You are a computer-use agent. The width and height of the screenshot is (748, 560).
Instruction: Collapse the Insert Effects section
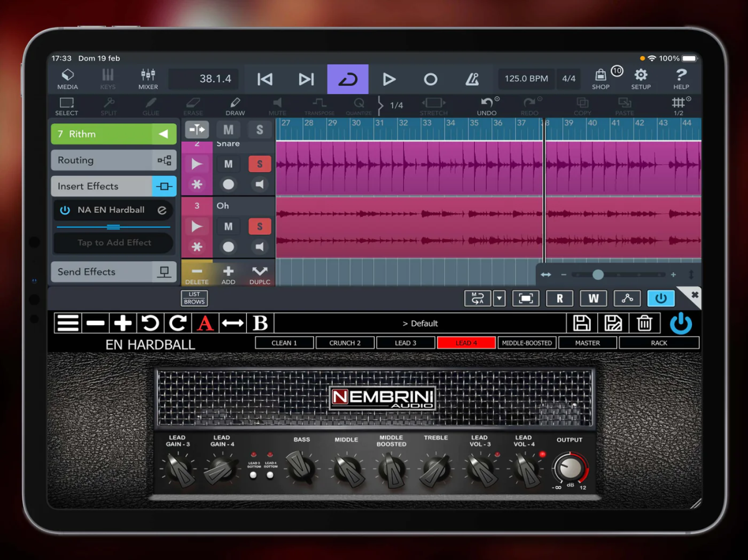(x=113, y=186)
